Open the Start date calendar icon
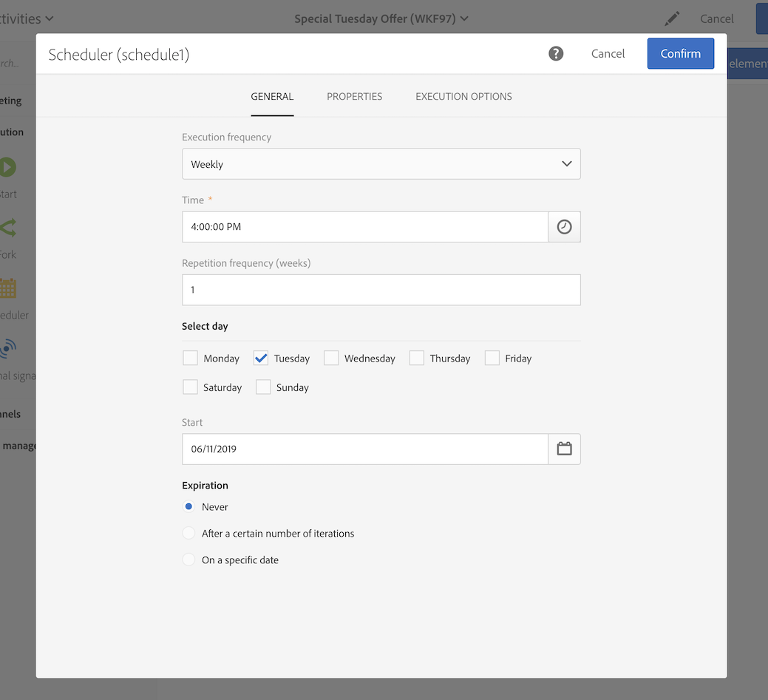The image size is (768, 700). pyautogui.click(x=564, y=449)
